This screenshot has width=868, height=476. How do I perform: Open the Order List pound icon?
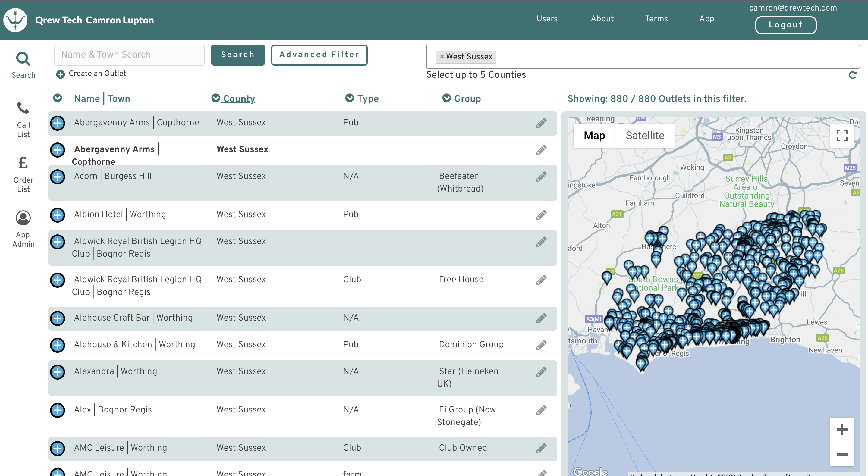pyautogui.click(x=23, y=163)
